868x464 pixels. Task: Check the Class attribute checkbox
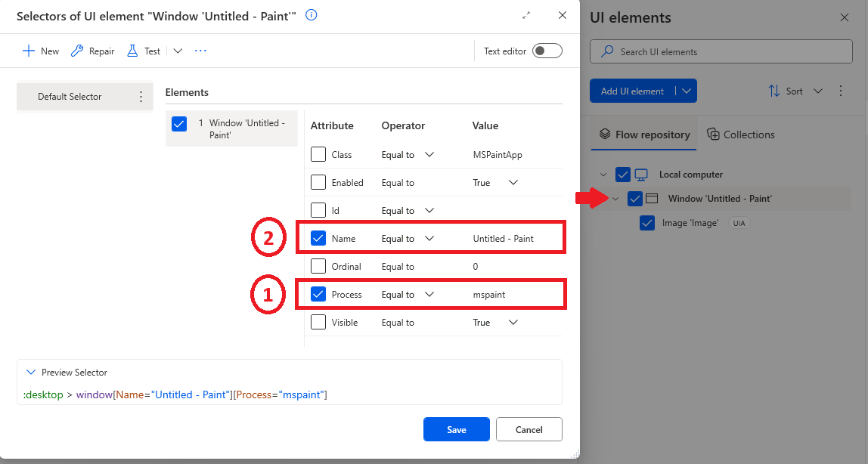318,154
